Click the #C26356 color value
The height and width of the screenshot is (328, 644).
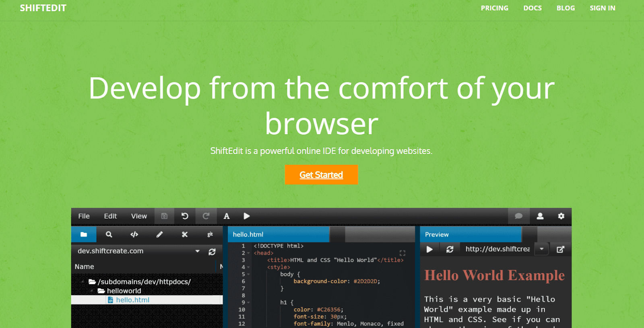(330, 310)
